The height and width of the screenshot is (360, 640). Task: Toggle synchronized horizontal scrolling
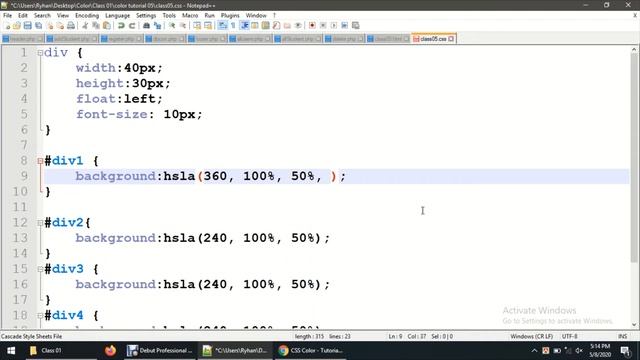pos(208,26)
